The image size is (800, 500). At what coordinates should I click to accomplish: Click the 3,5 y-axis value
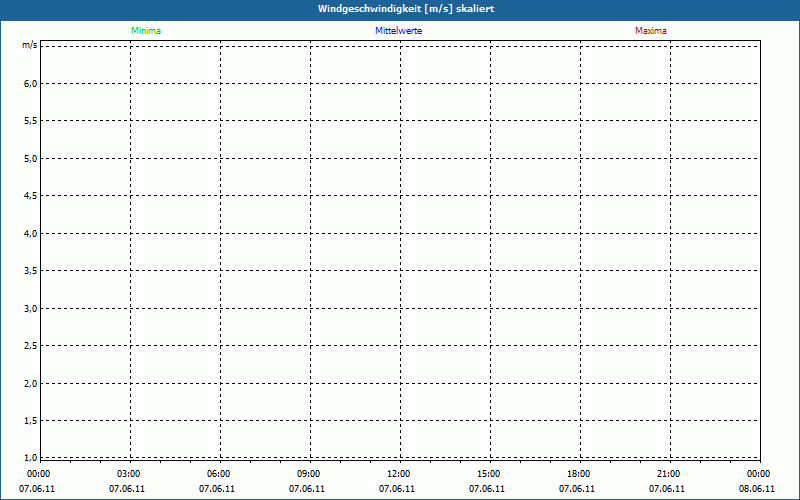click(x=31, y=271)
